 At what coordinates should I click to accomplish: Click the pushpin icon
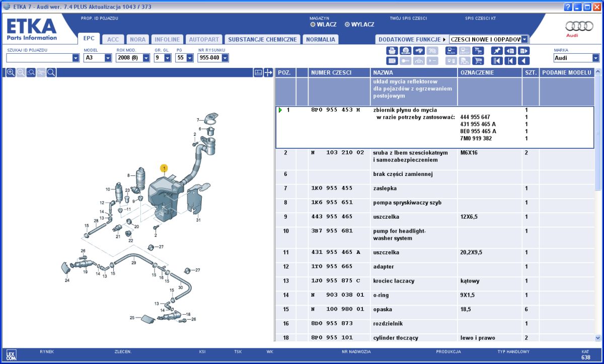(x=497, y=50)
